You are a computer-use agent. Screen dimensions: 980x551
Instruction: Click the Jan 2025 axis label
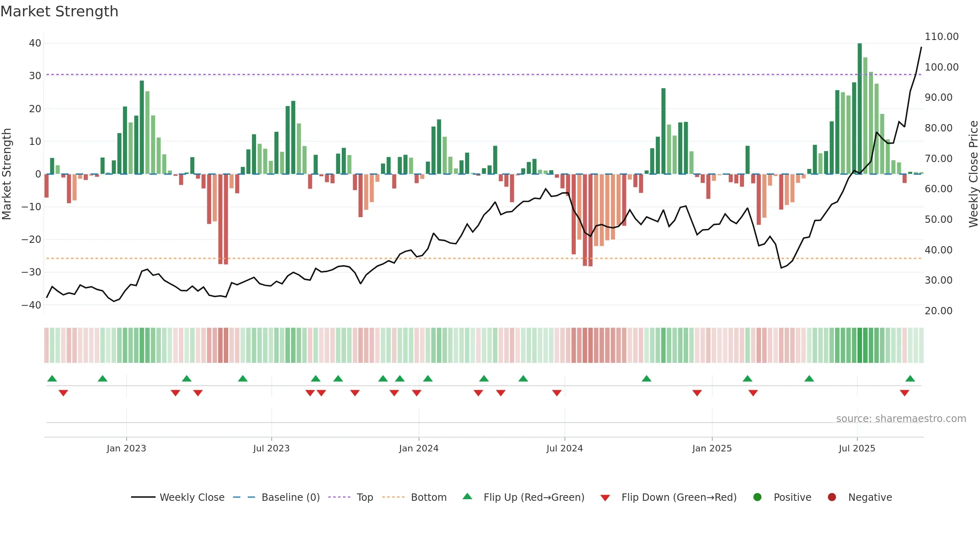712,448
